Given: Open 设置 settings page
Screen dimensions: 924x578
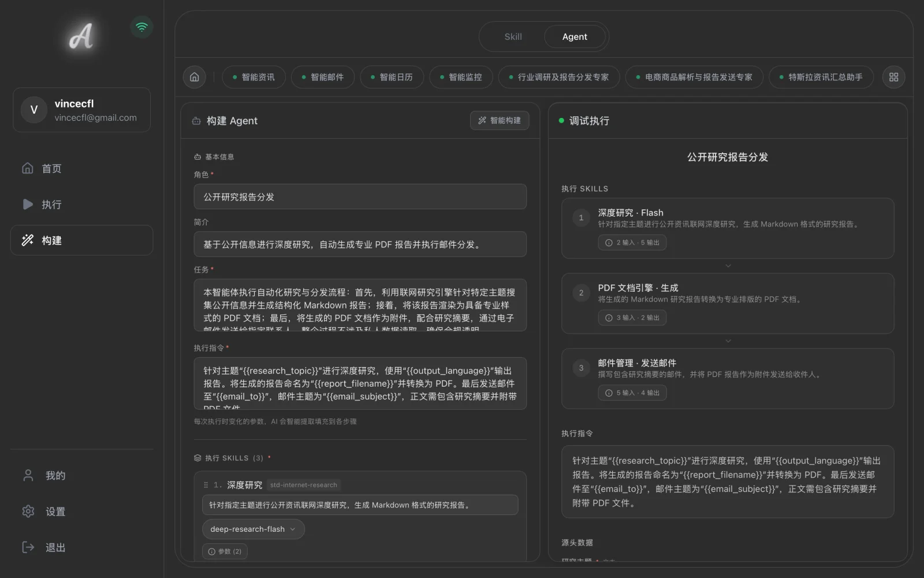Looking at the screenshot, I should (x=81, y=511).
